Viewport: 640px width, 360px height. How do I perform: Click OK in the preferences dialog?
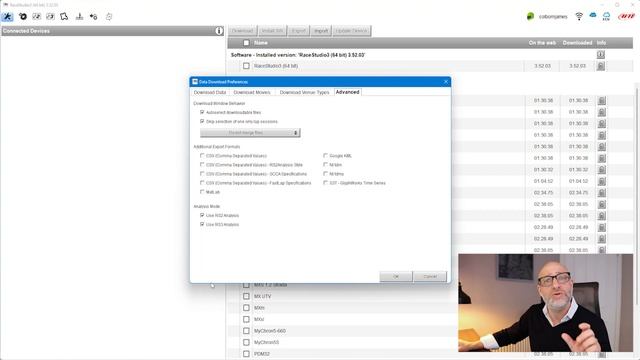point(396,276)
